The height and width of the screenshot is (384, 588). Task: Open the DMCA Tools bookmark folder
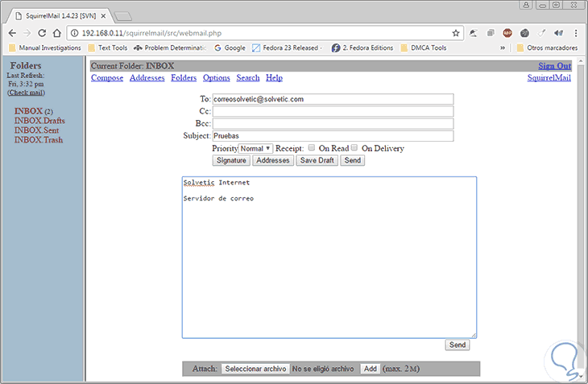(424, 47)
